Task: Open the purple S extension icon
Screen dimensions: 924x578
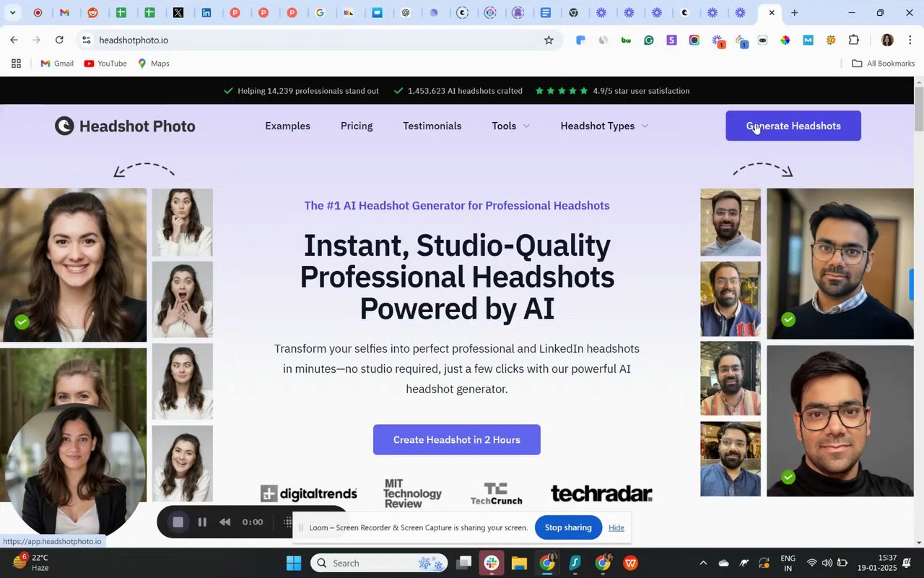Action: click(671, 40)
